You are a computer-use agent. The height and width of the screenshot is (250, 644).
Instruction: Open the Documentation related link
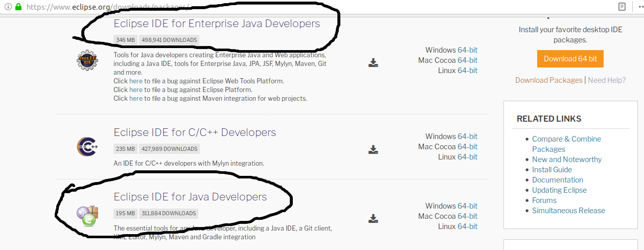(x=558, y=180)
